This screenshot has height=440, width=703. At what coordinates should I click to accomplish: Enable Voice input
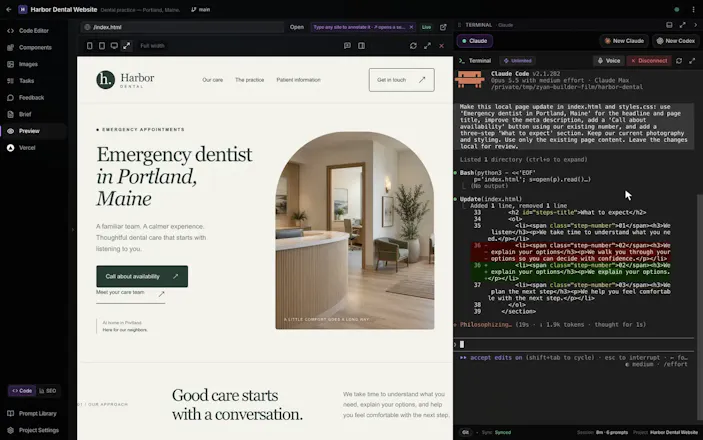(x=609, y=61)
